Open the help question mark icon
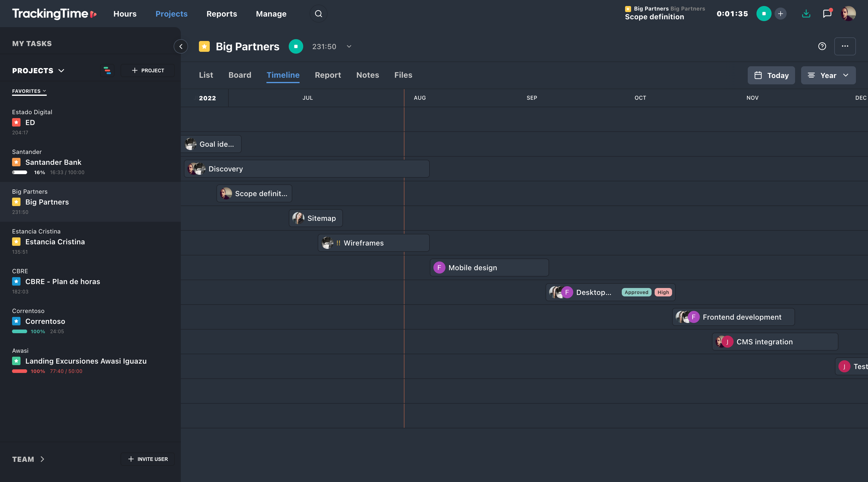 tap(822, 46)
